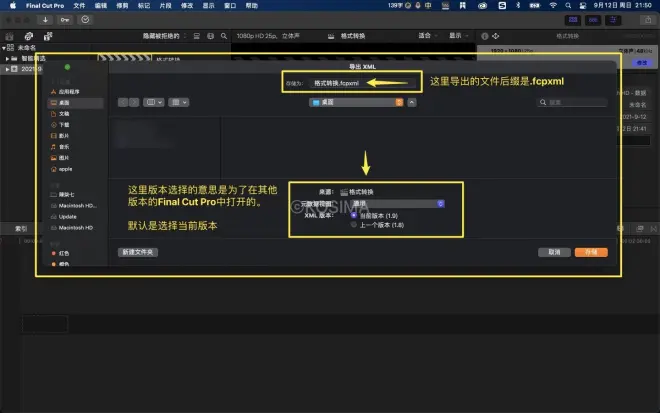Screen dimensions: 660x413
Task: Open the 文件 menu
Action: [x=79, y=5]
